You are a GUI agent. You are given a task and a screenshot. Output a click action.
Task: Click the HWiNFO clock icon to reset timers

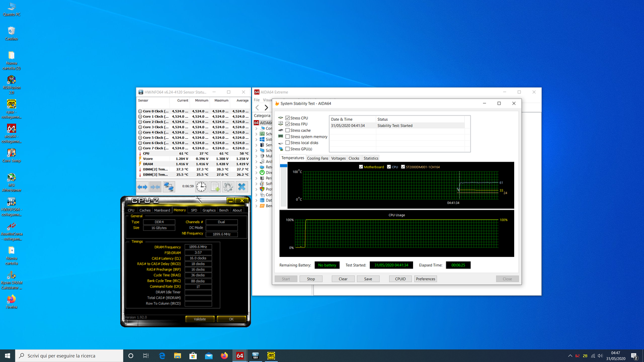click(201, 187)
